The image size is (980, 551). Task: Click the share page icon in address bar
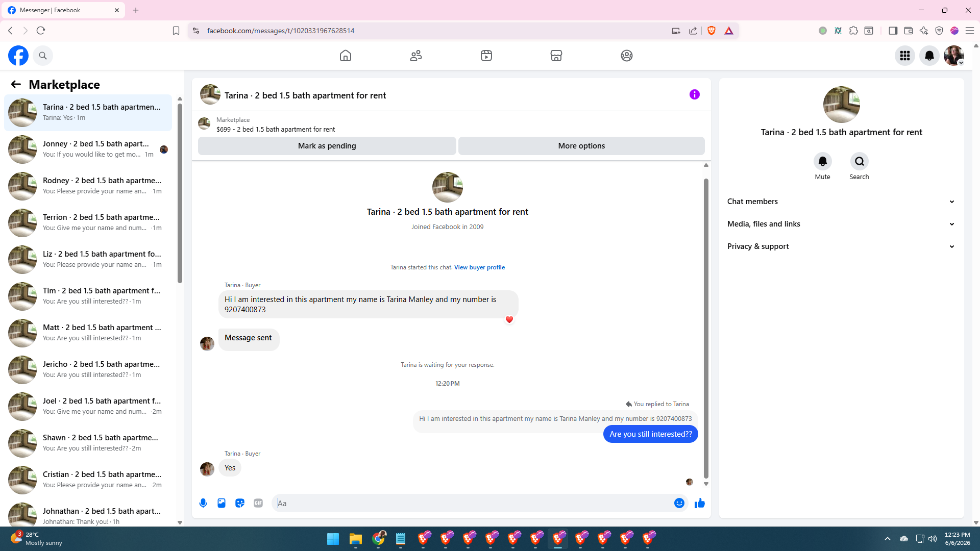point(693,31)
